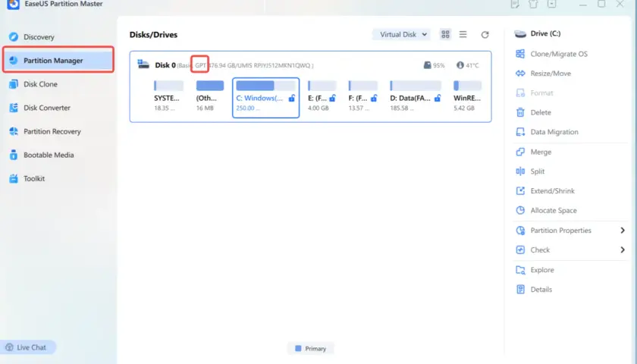637x364 pixels.
Task: Open Live Chat support
Action: tap(27, 347)
